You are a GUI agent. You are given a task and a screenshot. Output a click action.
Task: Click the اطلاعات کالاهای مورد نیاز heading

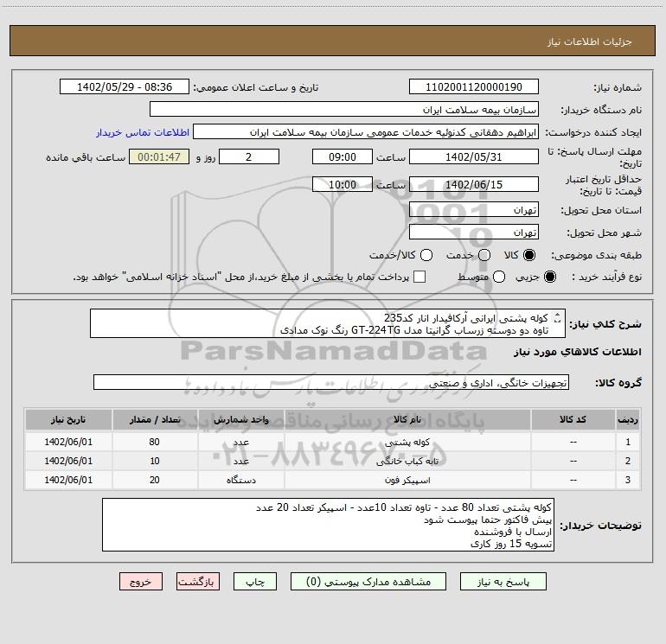point(578,352)
